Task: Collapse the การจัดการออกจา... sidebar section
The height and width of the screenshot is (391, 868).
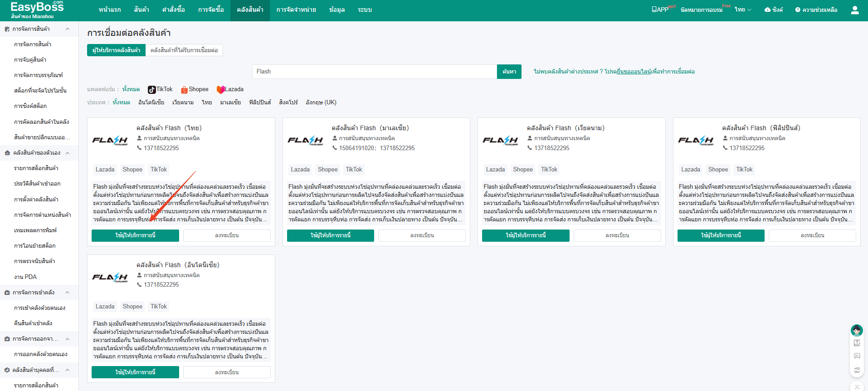Action: coord(68,339)
